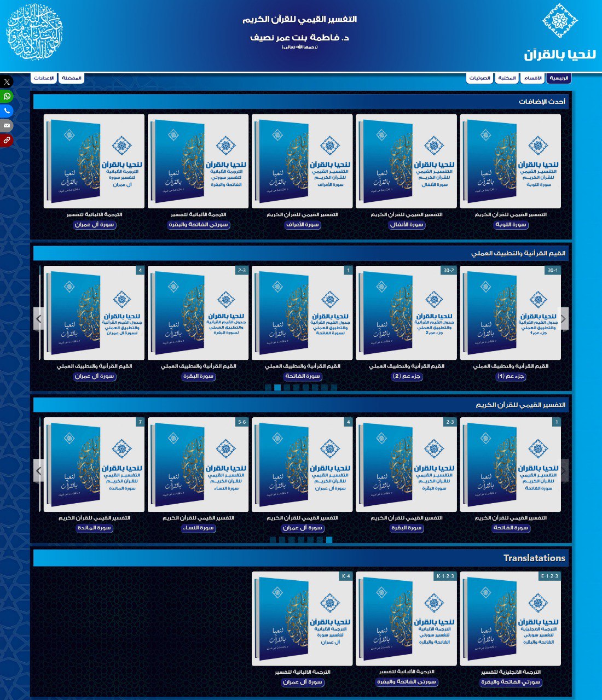Open the English translation book cover labeled E 1-2-3
The width and height of the screenshot is (602, 700).
click(x=510, y=619)
